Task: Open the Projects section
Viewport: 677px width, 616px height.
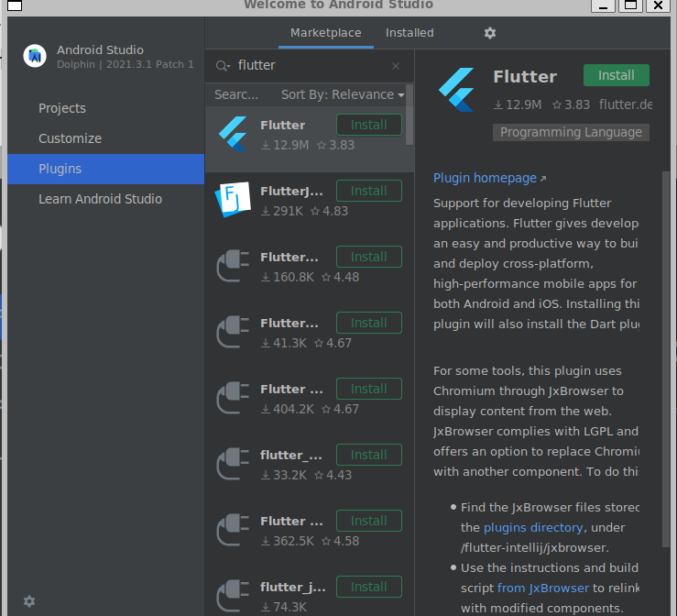Action: (105, 108)
